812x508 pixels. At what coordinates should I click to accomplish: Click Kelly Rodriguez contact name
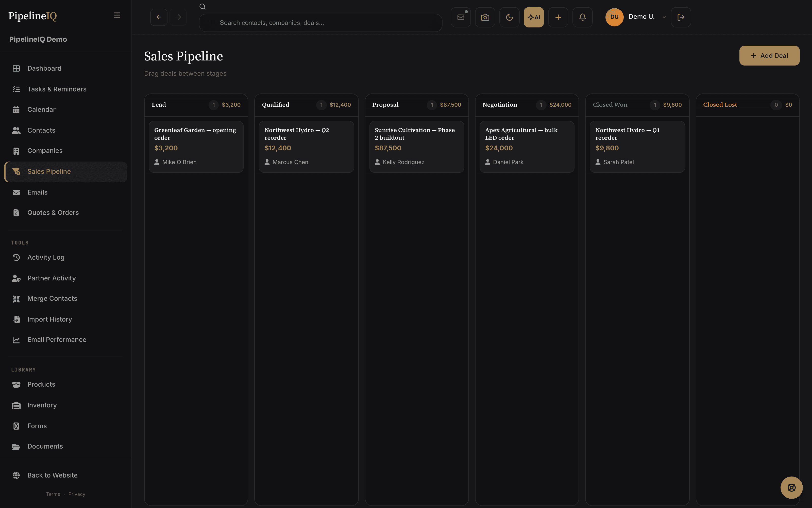pyautogui.click(x=403, y=162)
